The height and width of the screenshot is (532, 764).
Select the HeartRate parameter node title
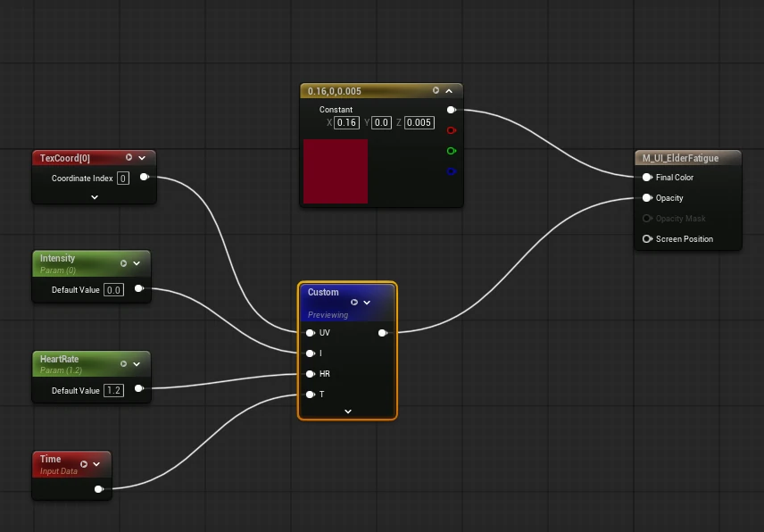pos(59,359)
